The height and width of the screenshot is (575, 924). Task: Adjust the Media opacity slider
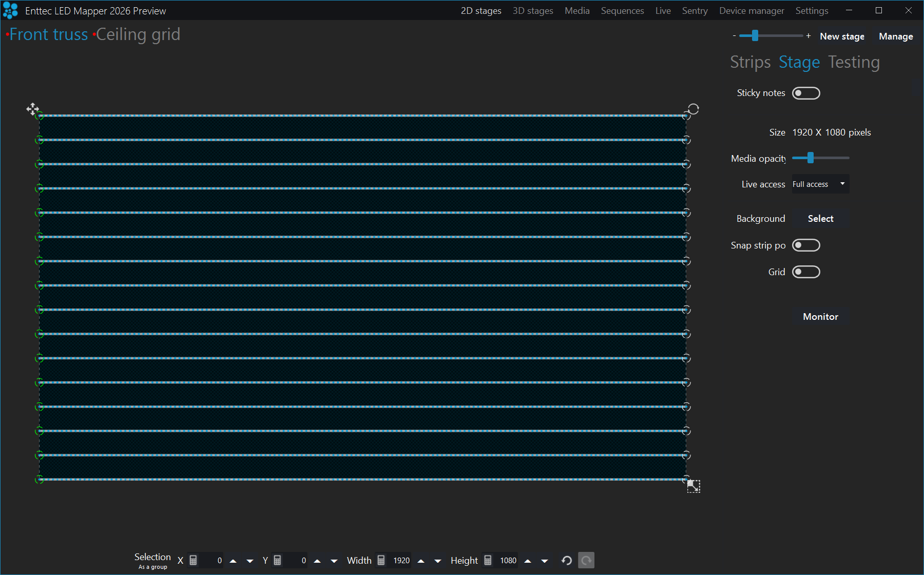pos(820,158)
